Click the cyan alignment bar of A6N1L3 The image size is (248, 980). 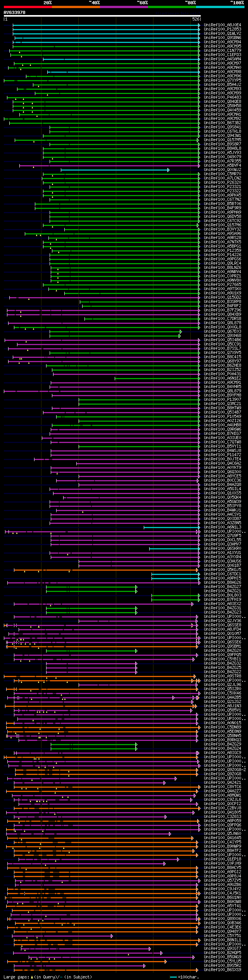pyautogui.click(x=172, y=527)
